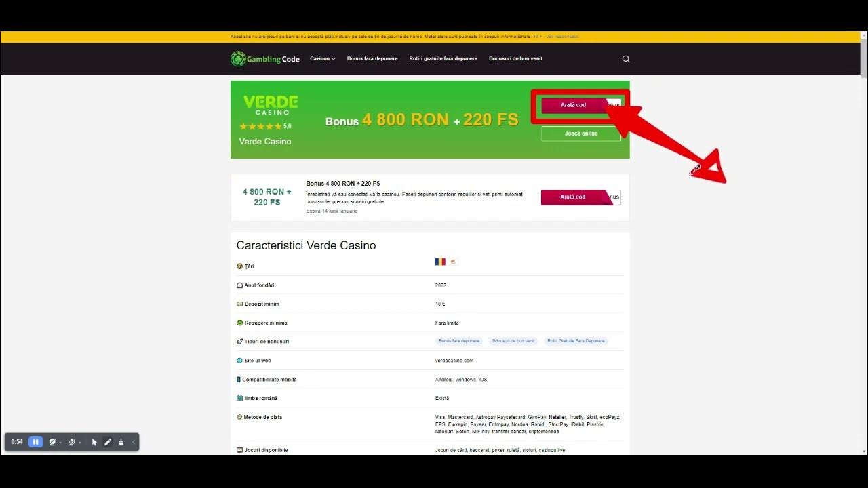Click the Arată cod button
The image size is (868, 488).
(x=572, y=105)
